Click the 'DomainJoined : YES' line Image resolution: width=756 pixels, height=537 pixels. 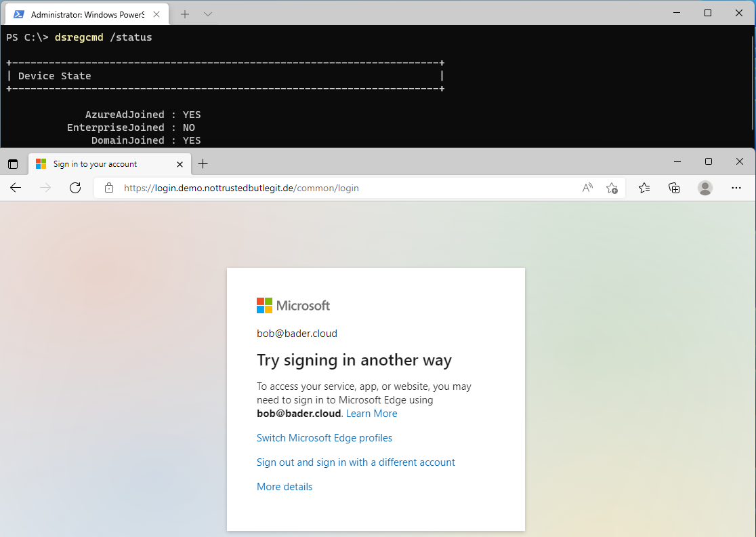coord(146,140)
